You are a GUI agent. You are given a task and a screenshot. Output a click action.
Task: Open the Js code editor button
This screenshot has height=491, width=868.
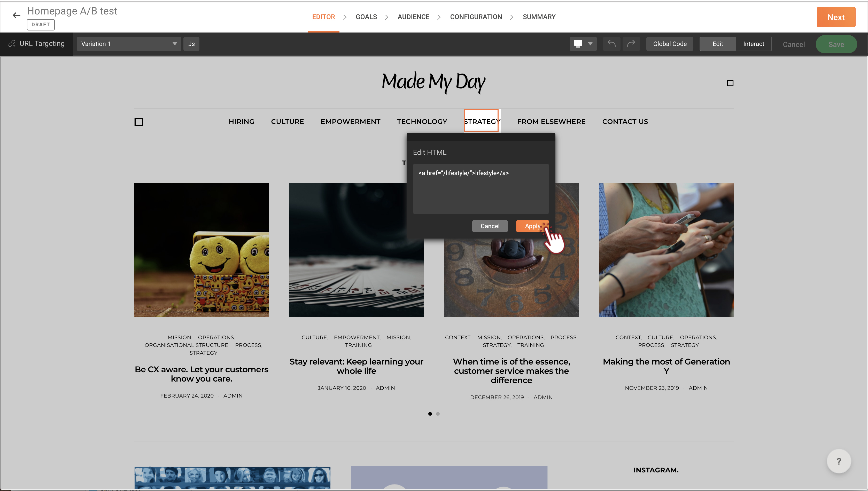(x=191, y=44)
